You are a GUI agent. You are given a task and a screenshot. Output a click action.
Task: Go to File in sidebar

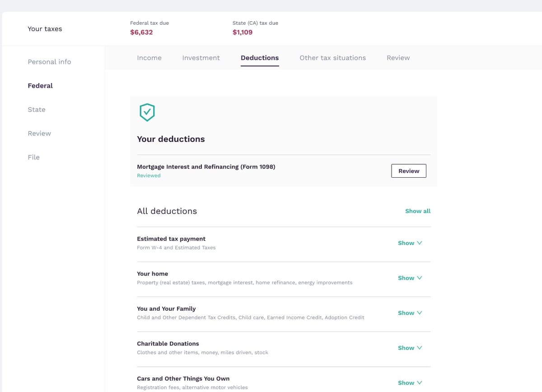click(34, 157)
